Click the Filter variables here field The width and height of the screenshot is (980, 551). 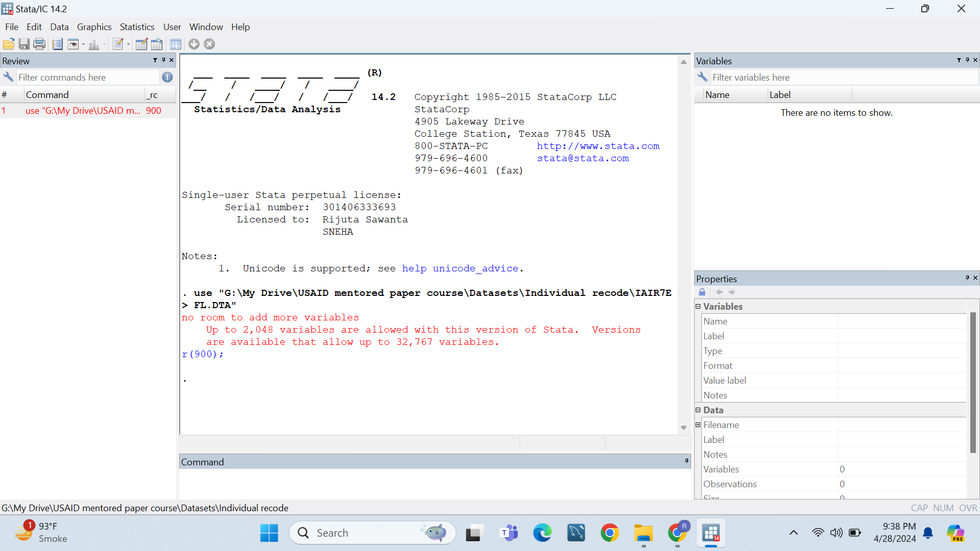click(842, 78)
